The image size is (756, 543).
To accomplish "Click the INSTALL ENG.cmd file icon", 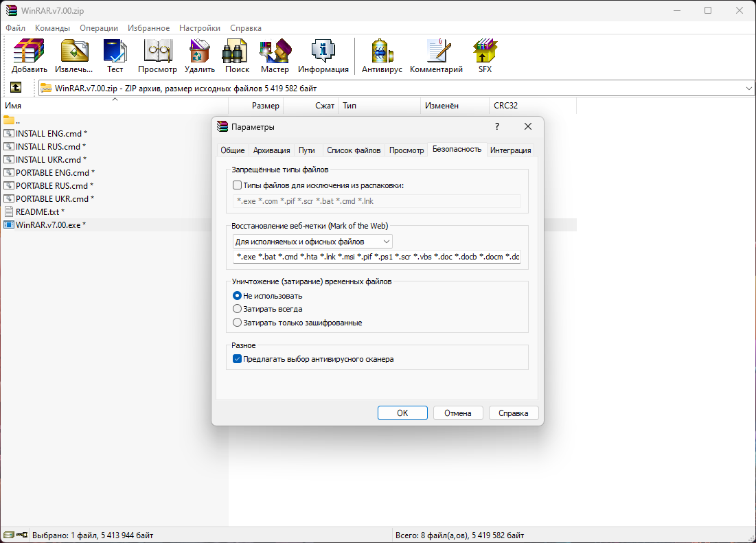I will coord(9,133).
